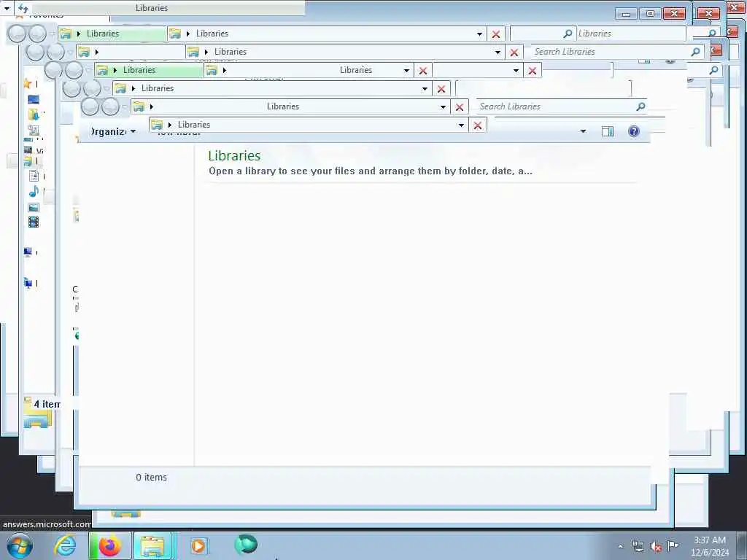Click the stop X button on the topmost address bar
The width and height of the screenshot is (747, 560).
(x=496, y=34)
